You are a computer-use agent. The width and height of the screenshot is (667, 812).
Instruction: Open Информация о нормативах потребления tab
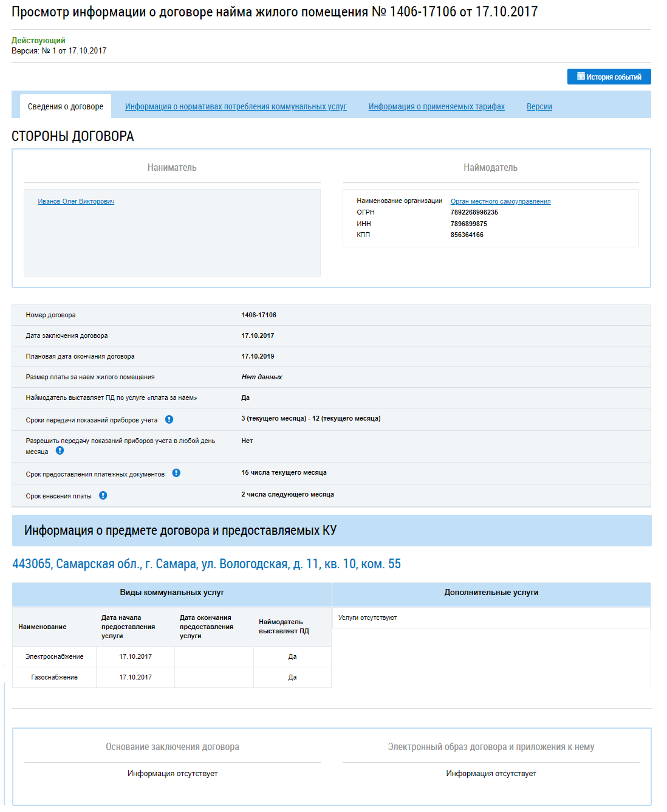pyautogui.click(x=236, y=106)
